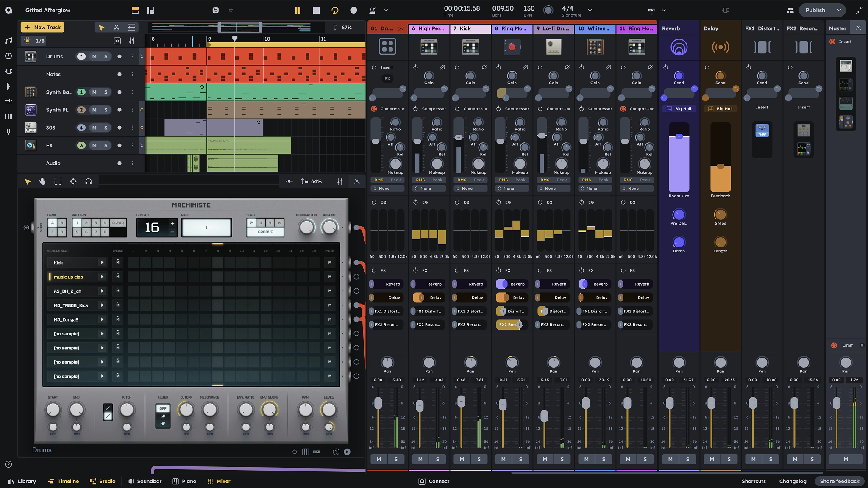The height and width of the screenshot is (488, 868).
Task: Open the Library tab
Action: pyautogui.click(x=22, y=481)
